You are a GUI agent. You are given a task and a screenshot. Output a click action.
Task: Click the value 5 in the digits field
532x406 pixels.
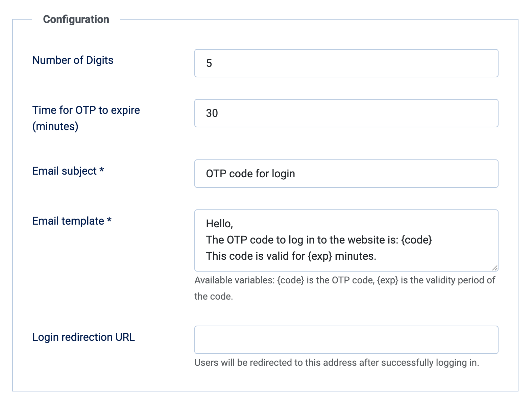coord(209,63)
